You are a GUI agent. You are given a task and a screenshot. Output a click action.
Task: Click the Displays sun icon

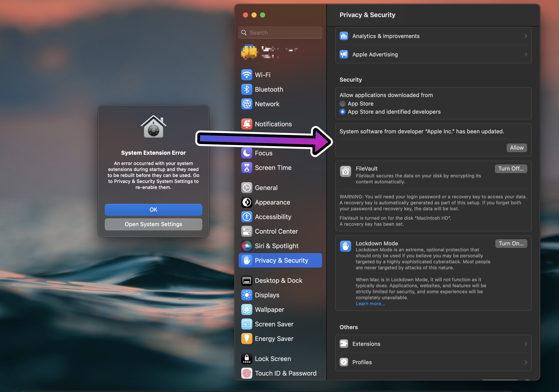point(246,295)
